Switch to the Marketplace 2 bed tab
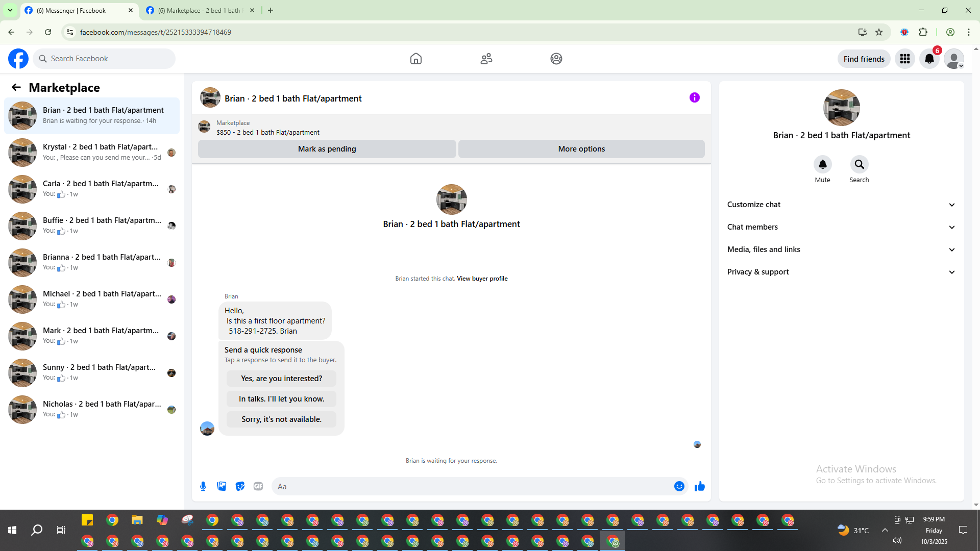980x551 pixels. tap(200, 10)
